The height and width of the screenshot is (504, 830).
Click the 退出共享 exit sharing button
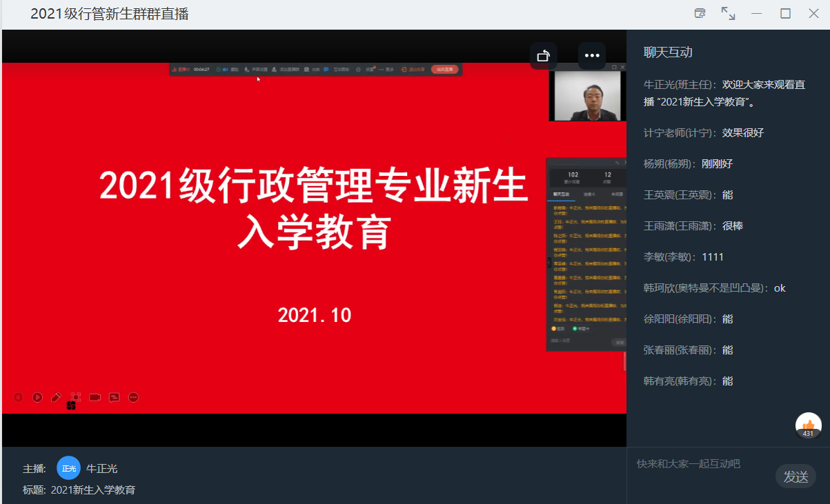pyautogui.click(x=413, y=69)
